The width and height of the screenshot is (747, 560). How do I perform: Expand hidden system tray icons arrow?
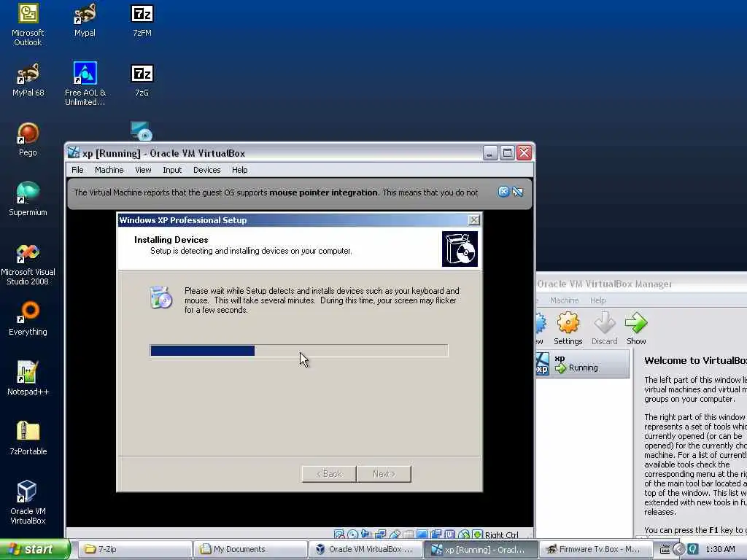(x=678, y=549)
